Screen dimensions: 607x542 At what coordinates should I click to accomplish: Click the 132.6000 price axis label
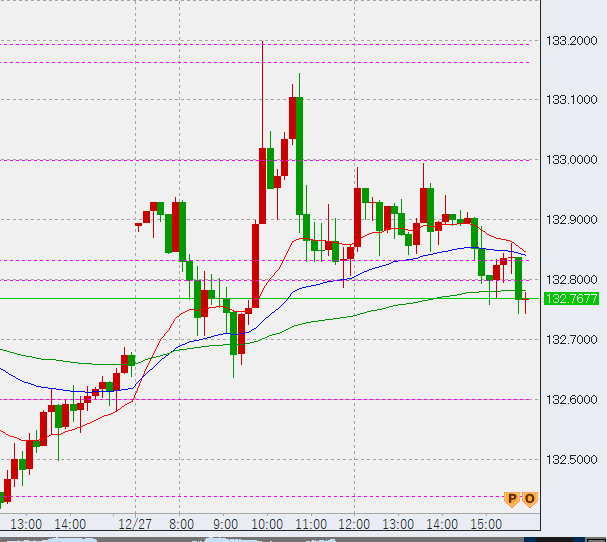571,400
